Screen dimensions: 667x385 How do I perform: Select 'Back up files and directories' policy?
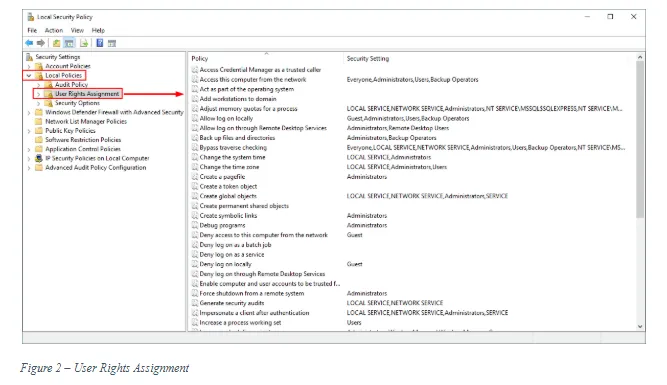point(237,138)
